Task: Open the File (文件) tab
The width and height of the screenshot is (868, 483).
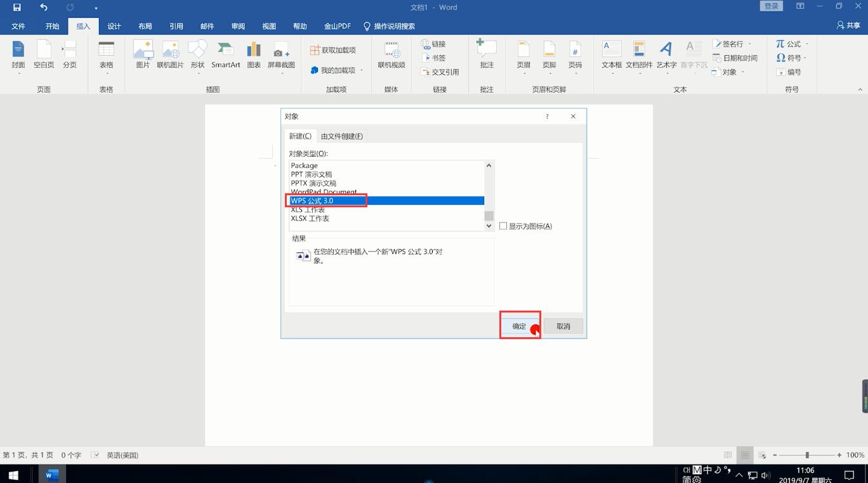Action: point(18,26)
